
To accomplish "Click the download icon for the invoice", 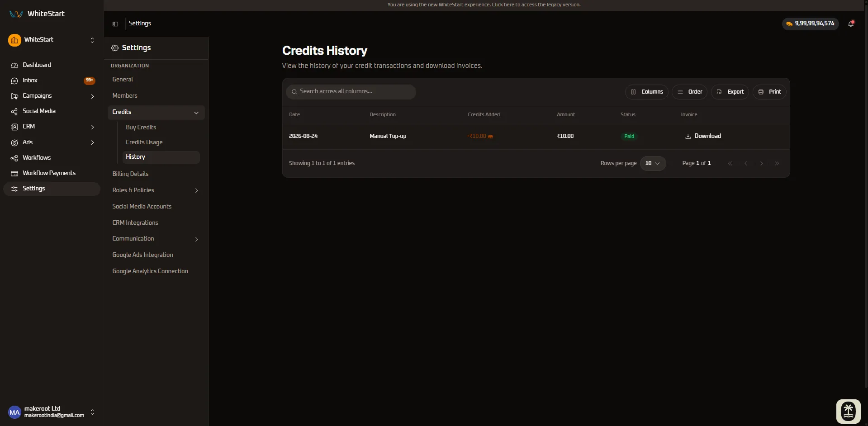I will click(688, 137).
